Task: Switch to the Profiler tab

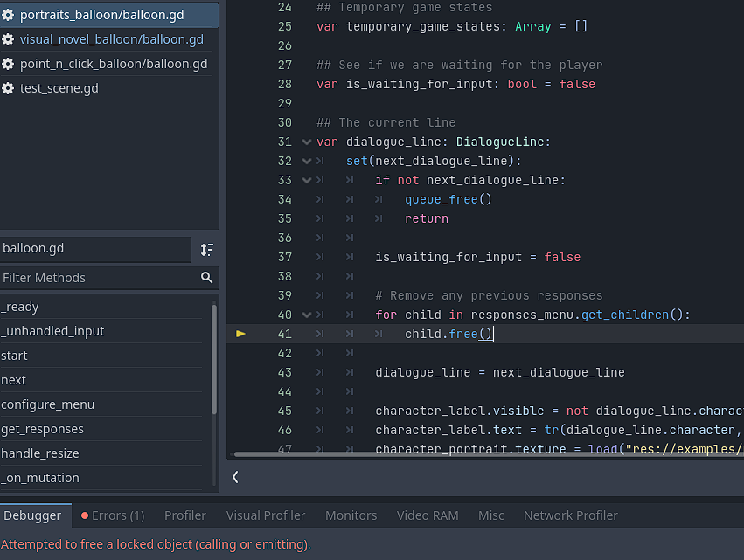Action: pyautogui.click(x=184, y=515)
